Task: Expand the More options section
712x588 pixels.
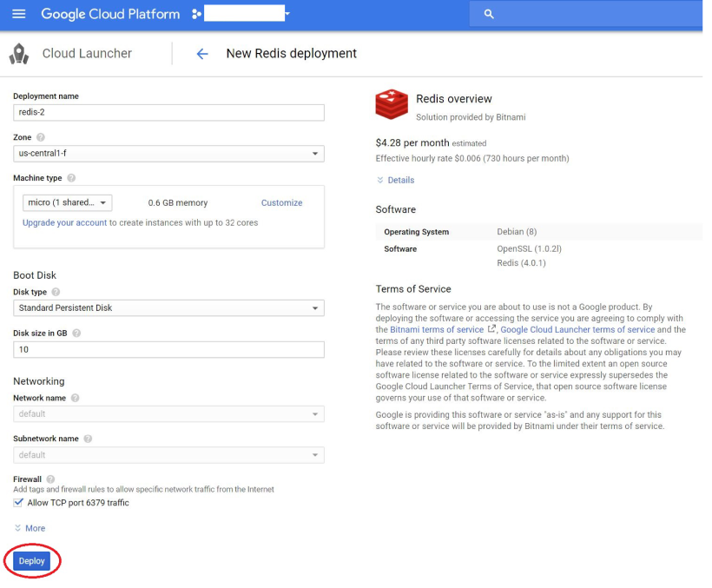Action: coord(30,528)
